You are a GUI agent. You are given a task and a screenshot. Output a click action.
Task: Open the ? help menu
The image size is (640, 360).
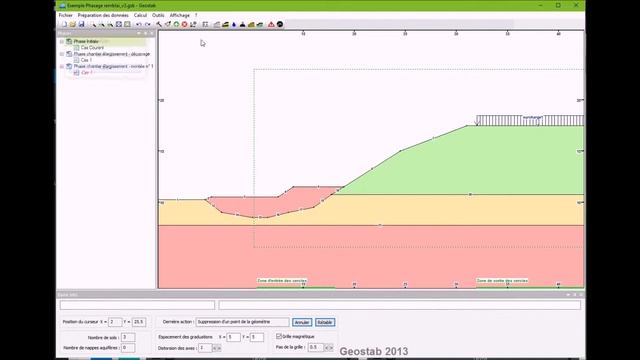[196, 15]
